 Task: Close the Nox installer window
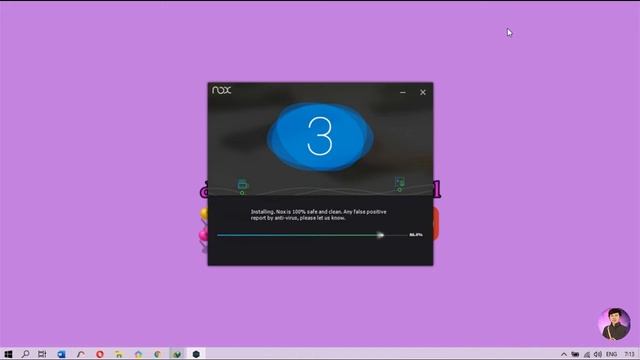pos(423,92)
